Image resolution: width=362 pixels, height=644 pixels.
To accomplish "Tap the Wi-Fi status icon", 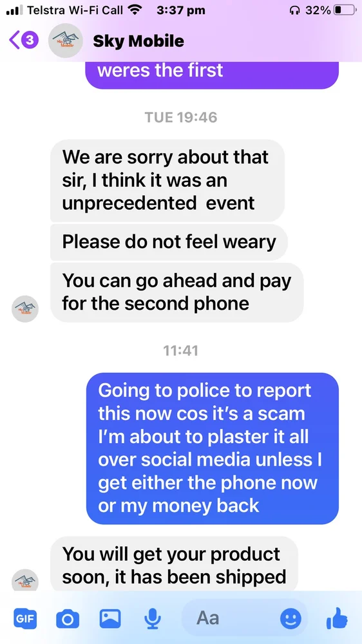I will point(133,10).
